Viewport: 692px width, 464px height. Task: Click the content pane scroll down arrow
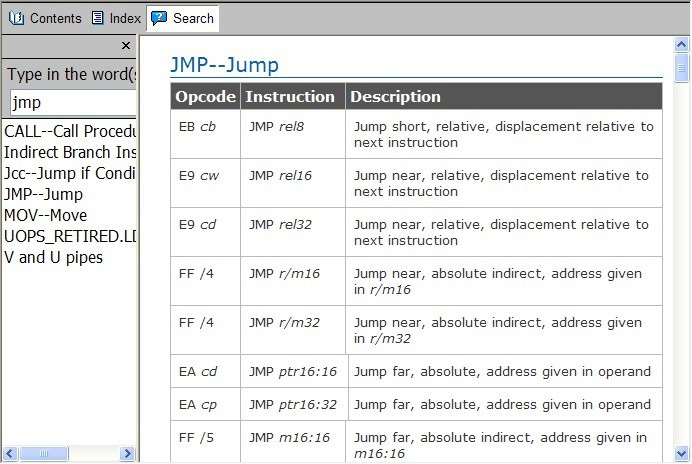681,453
